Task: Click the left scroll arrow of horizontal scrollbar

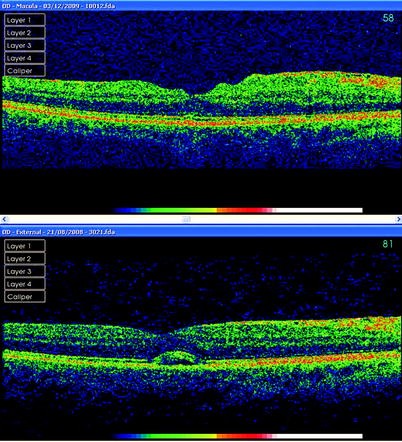Action: coord(4,219)
